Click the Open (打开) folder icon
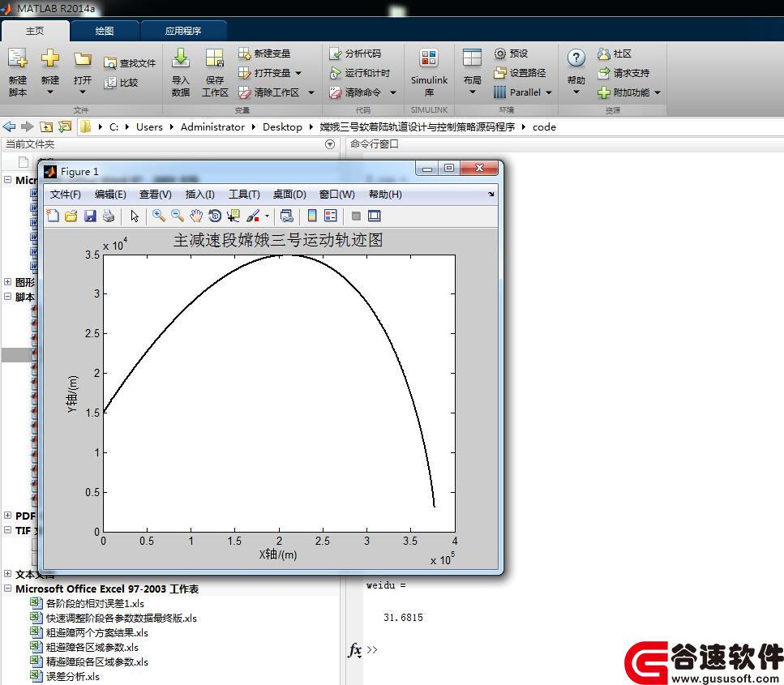This screenshot has width=784, height=685. click(83, 59)
